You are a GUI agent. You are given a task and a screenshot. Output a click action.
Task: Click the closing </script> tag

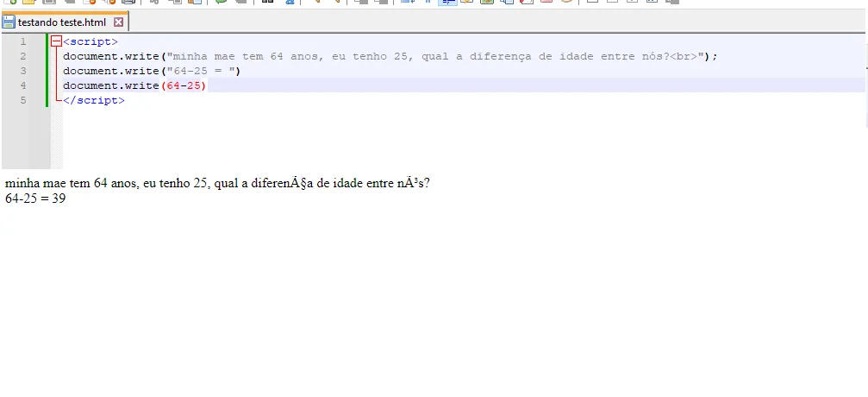[94, 100]
